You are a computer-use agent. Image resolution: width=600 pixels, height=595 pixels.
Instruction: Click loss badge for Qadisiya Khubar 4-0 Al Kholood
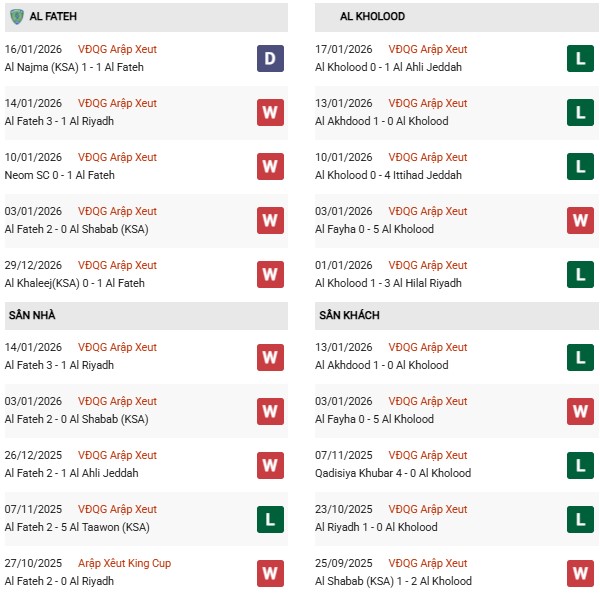point(580,464)
